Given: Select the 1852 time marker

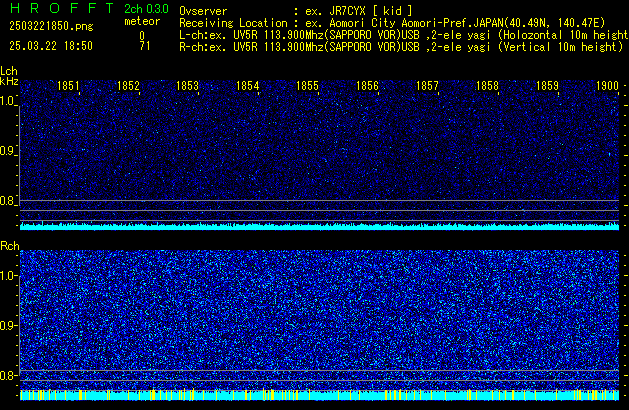Looking at the screenshot, I should tap(128, 86).
